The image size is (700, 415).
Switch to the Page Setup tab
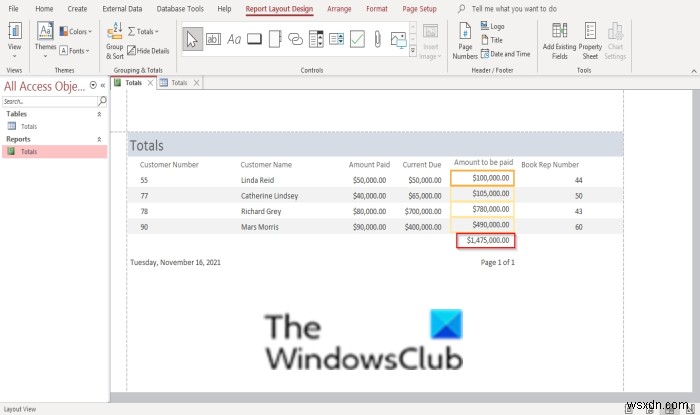tap(419, 8)
